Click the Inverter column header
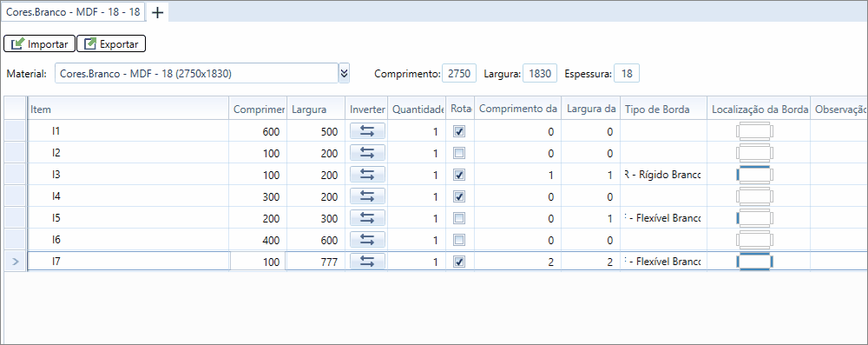 [367, 109]
